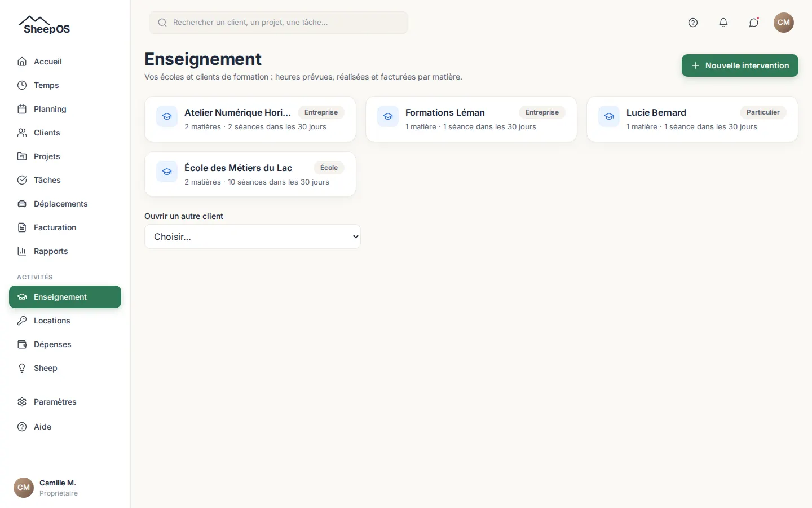Click the graduation cap icon on Lucie Bernard card
Image resolution: width=812 pixels, height=508 pixels.
tap(609, 116)
